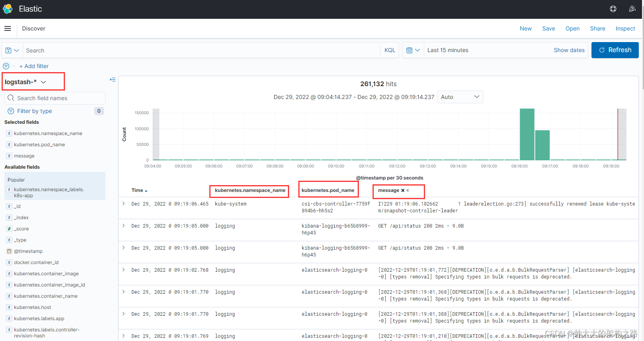
Task: Click the type icon beside kubernetes.labels.app
Action: 9,319
